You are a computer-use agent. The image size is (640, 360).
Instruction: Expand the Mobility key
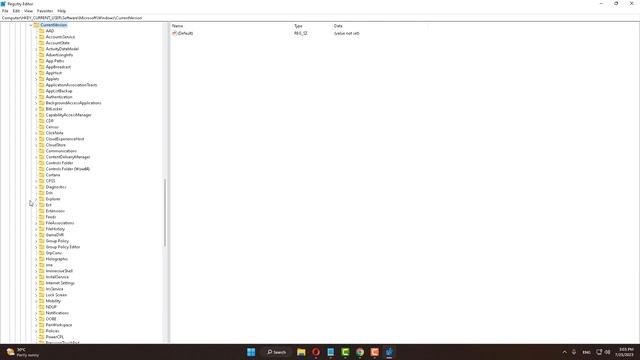36,301
